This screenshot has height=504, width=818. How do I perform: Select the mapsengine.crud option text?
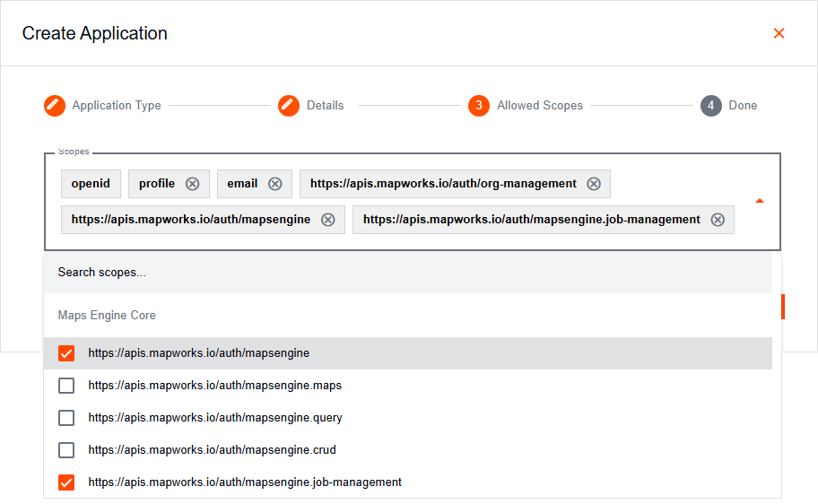click(212, 450)
